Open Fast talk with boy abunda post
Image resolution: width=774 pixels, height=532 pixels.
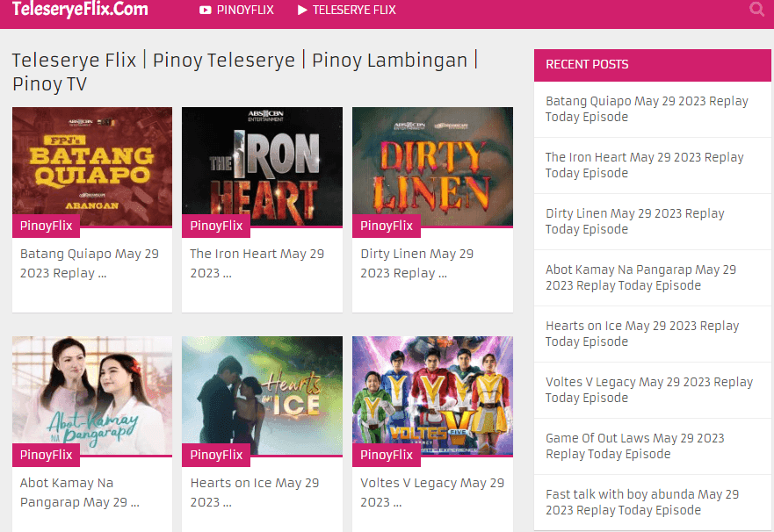pyautogui.click(x=642, y=502)
